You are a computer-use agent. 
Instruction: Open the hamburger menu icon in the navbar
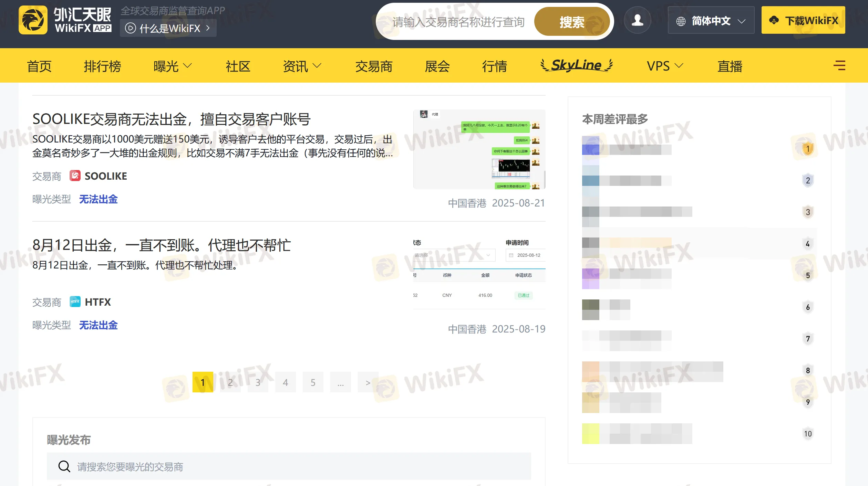(x=839, y=65)
